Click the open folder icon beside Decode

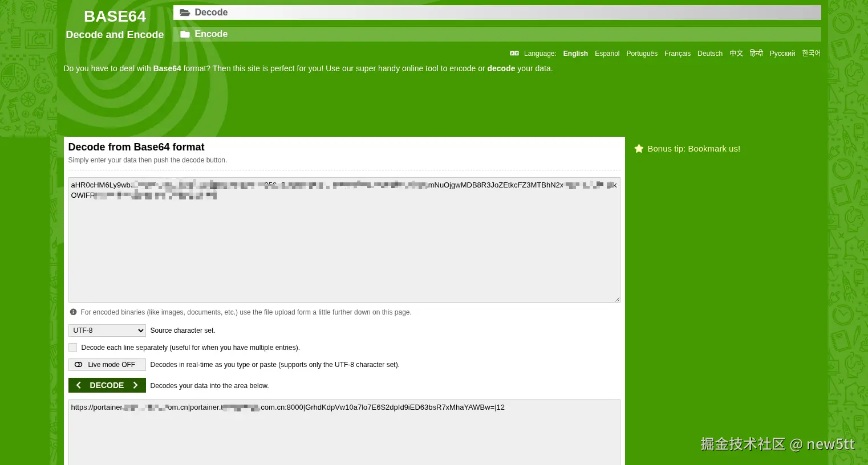[185, 13]
